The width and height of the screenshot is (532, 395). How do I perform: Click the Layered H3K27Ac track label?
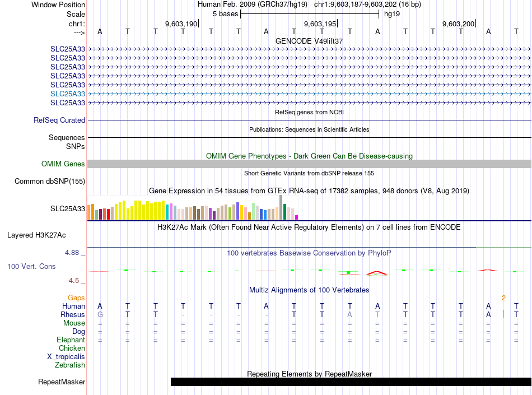[x=36, y=235]
